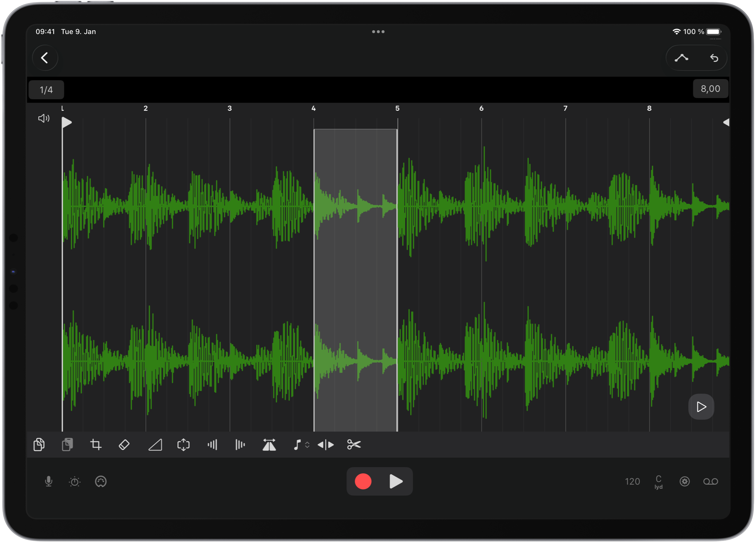The image size is (756, 546).
Task: Paste the audio from clipboard
Action: (67, 445)
